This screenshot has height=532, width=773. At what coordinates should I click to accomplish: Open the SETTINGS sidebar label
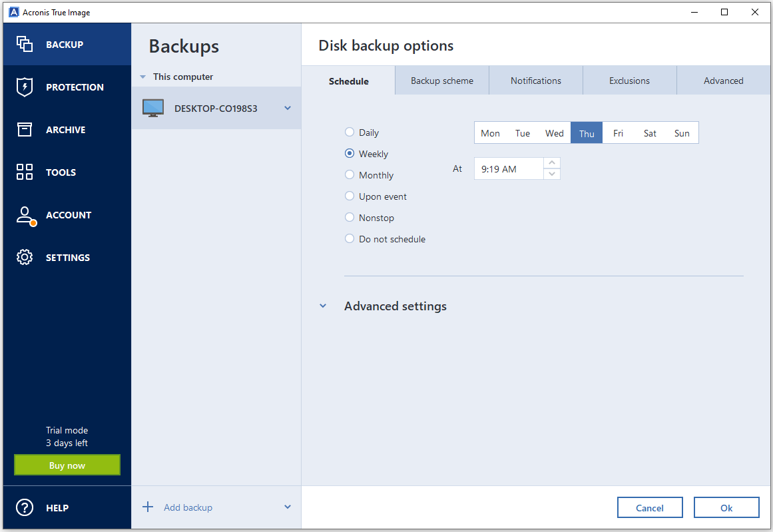(x=67, y=258)
